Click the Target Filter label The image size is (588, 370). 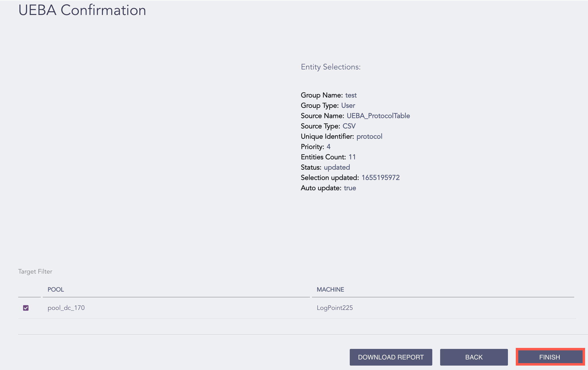coord(35,271)
